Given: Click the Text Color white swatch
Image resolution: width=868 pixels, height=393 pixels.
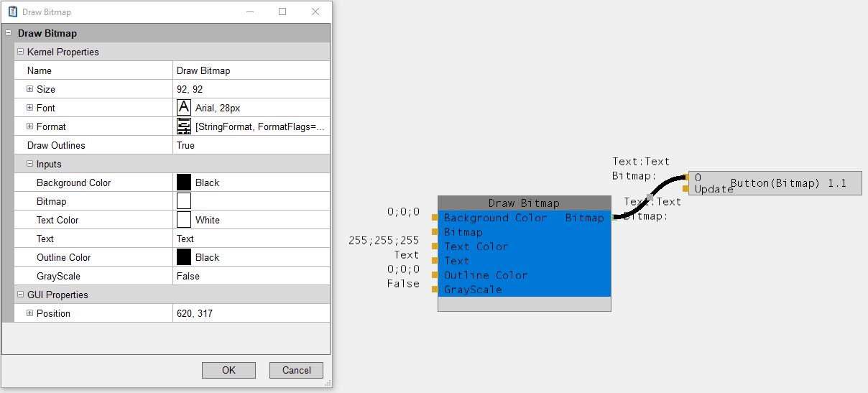Looking at the screenshot, I should 184,220.
